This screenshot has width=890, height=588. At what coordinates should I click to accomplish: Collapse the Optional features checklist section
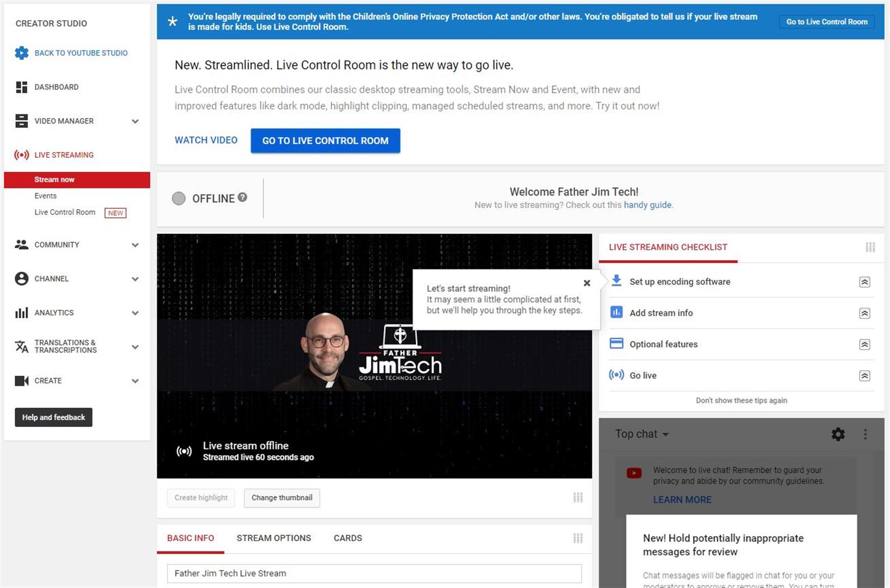click(864, 345)
